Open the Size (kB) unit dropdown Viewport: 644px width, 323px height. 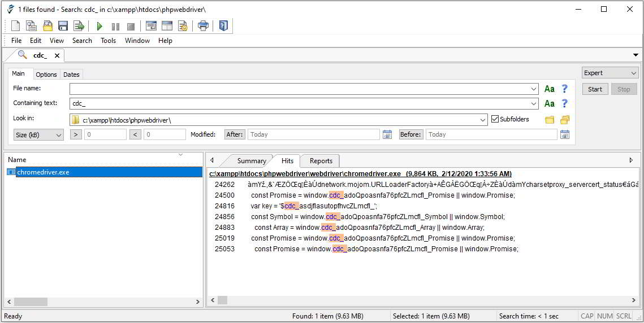point(38,134)
